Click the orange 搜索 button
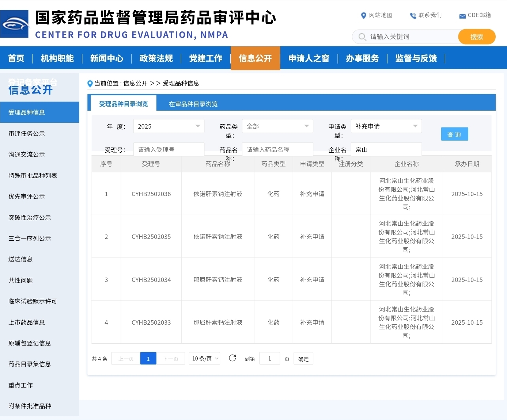 click(476, 37)
